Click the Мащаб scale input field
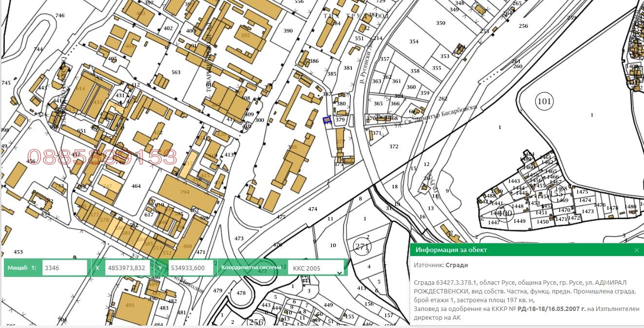This screenshot has width=644, height=328. [x=64, y=268]
